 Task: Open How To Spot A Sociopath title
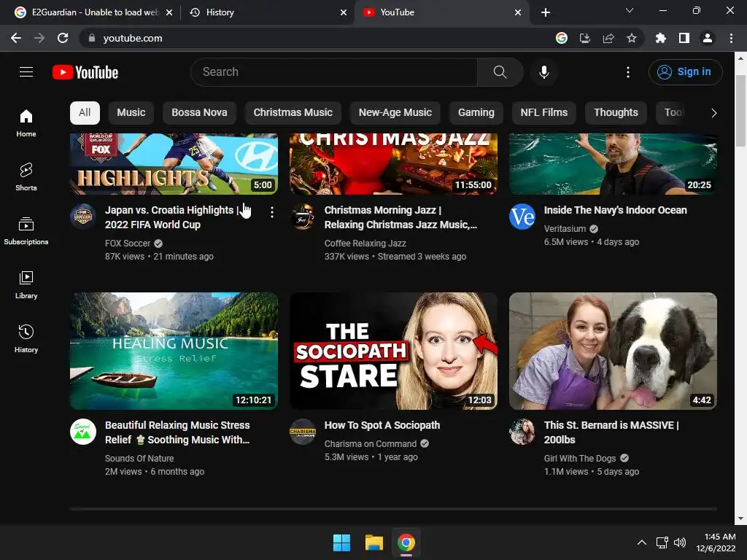382,425
